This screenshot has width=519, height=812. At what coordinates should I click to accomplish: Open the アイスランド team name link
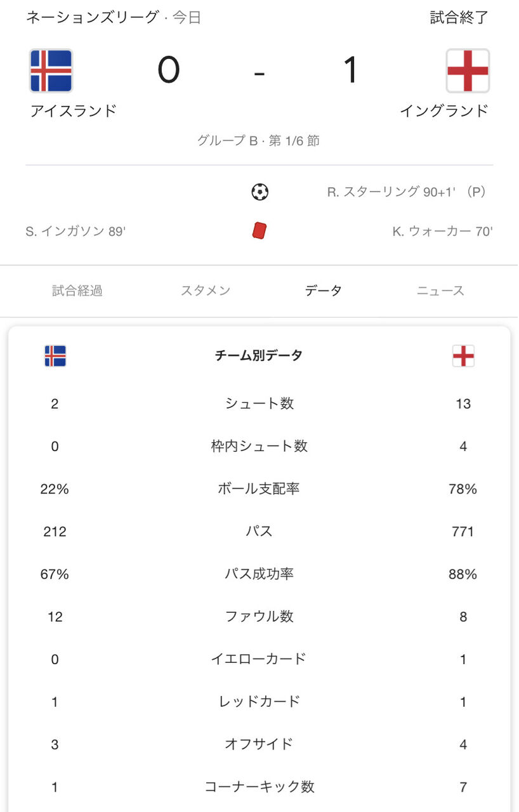click(74, 111)
